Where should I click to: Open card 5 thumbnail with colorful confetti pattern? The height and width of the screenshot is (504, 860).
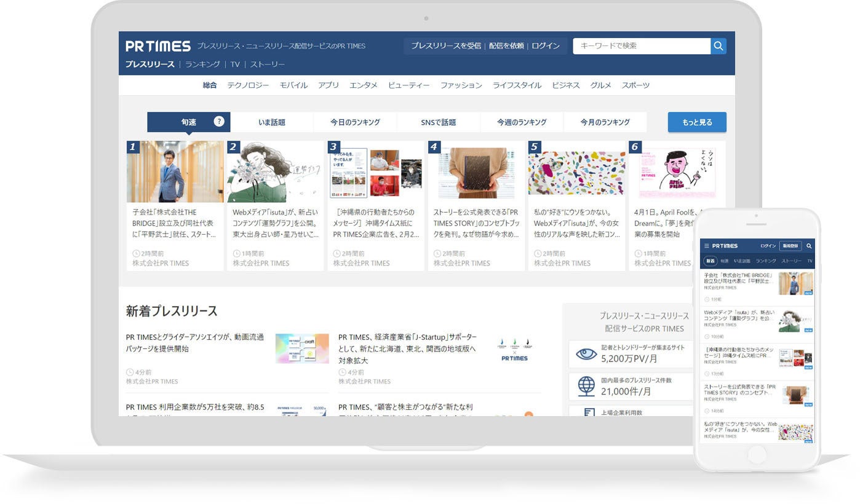click(x=576, y=171)
